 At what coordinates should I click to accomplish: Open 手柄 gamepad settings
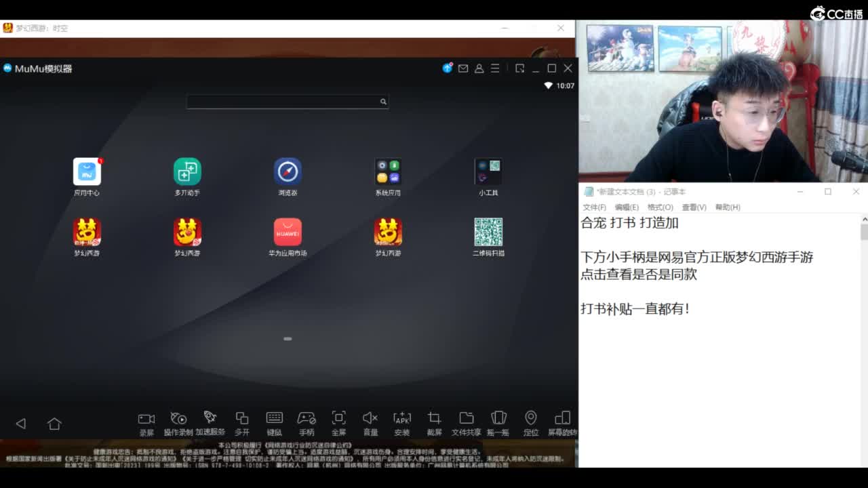(307, 424)
